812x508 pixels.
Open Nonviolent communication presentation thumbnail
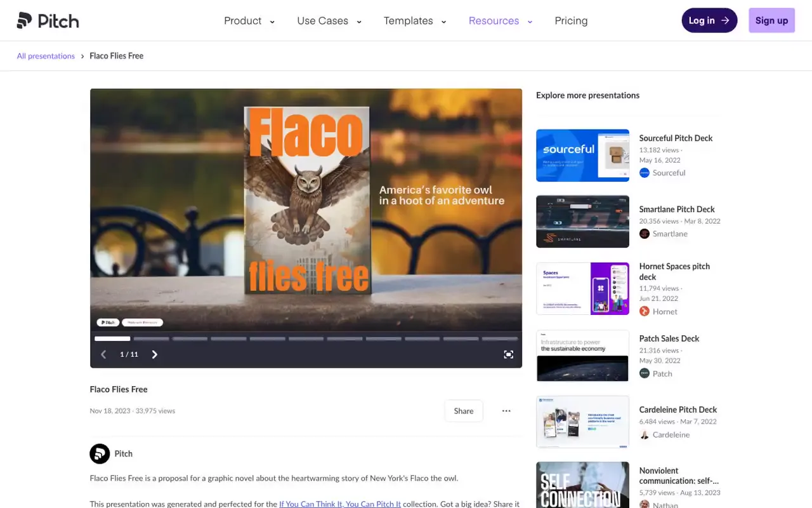(x=582, y=485)
